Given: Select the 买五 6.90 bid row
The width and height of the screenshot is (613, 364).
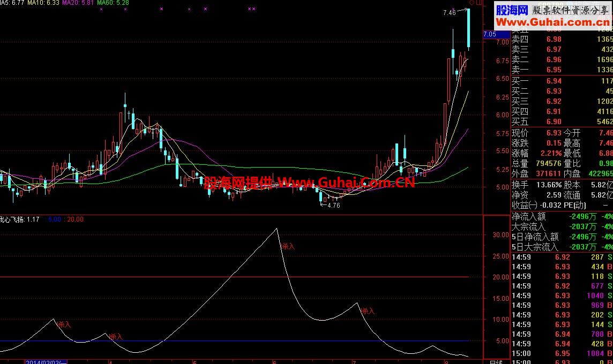Looking at the screenshot, I should (x=562, y=122).
